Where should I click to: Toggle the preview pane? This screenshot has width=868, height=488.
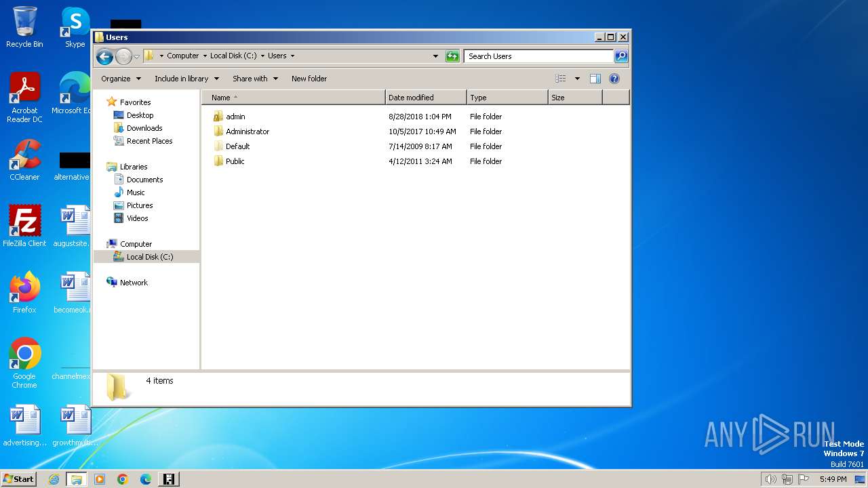[x=595, y=79]
